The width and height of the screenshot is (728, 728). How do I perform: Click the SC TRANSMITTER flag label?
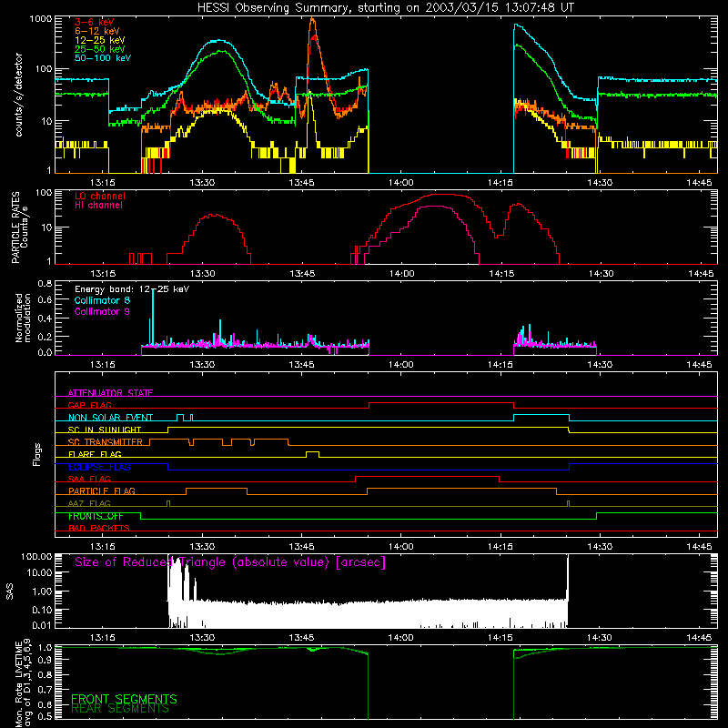tap(106, 441)
